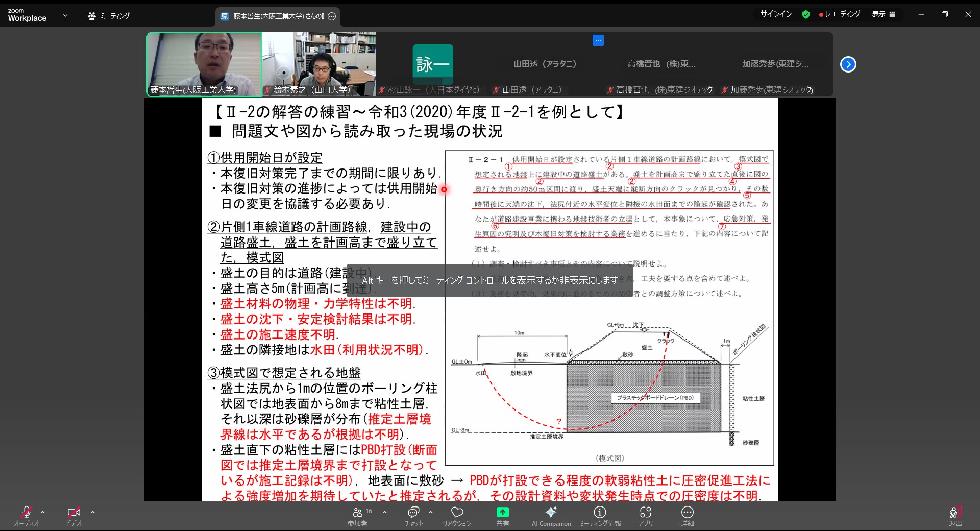Open the Zoom Workplace dropdown
The width and height of the screenshot is (980, 531).
[65, 16]
